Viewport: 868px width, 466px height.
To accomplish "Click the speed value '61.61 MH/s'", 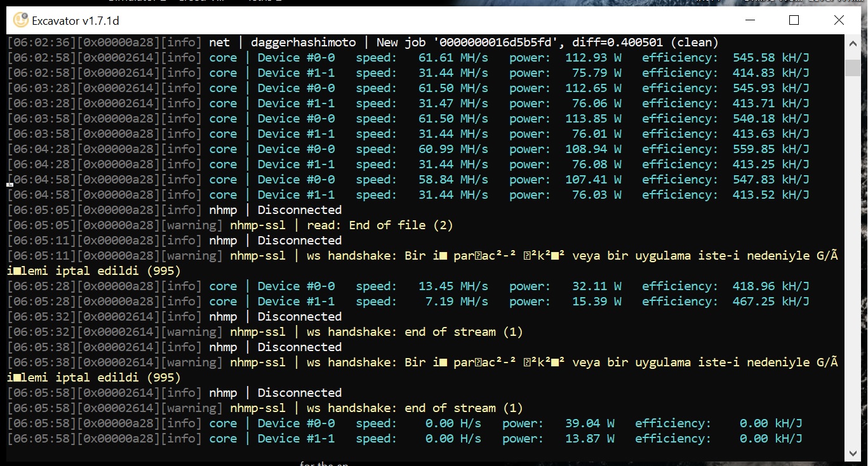I will pos(453,58).
